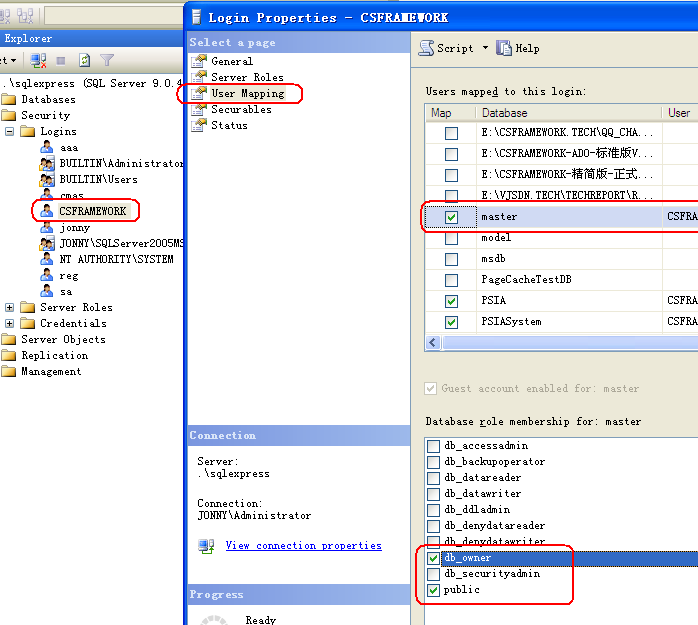
Task: Click the Help icon in Login Properties toolbar
Action: (x=504, y=48)
